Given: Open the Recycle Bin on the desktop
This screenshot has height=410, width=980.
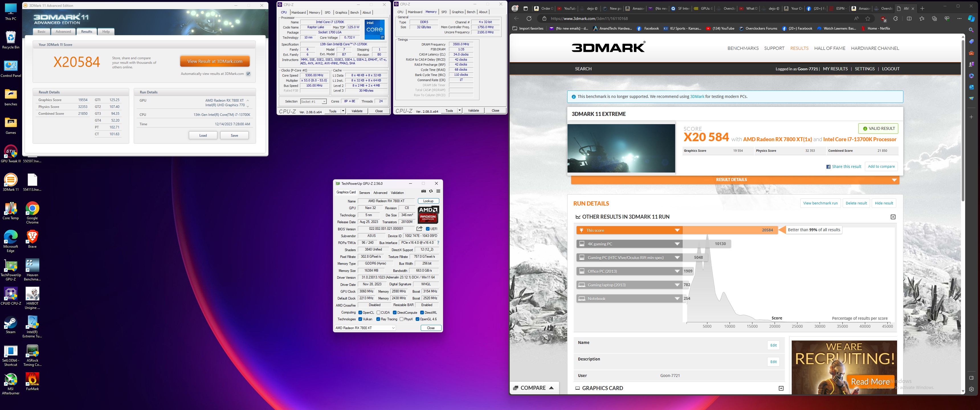Looking at the screenshot, I should [x=11, y=40].
